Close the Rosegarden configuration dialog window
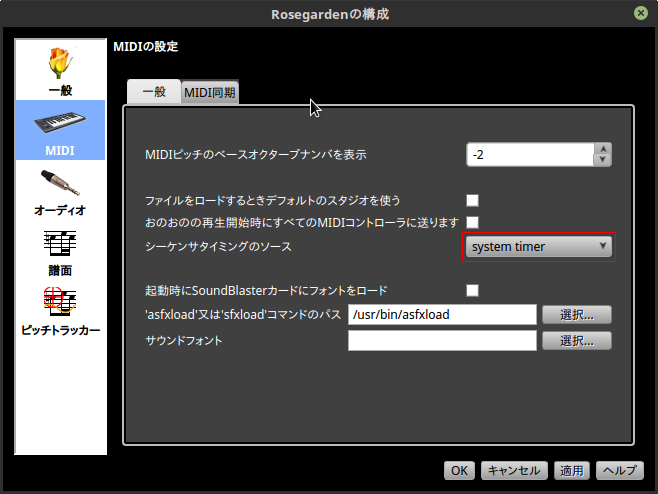 click(x=639, y=14)
